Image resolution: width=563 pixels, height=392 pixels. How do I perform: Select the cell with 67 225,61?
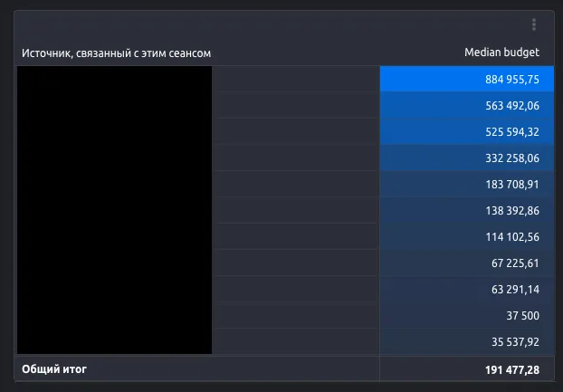[512, 263]
